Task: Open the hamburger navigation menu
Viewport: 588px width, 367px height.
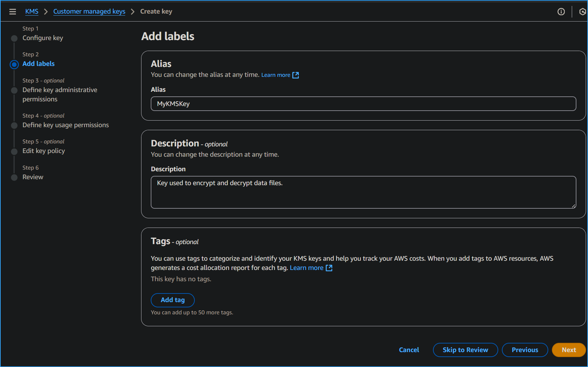Action: tap(13, 12)
